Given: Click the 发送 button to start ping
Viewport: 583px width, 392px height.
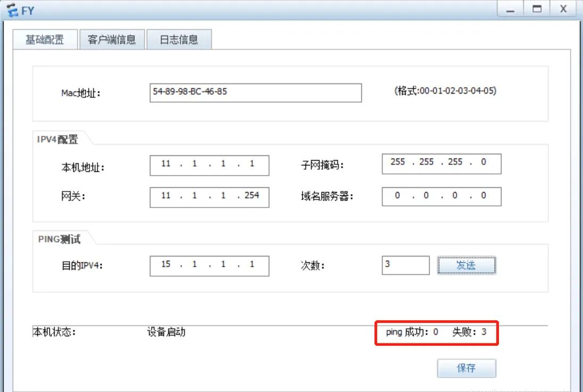Looking at the screenshot, I should (467, 265).
